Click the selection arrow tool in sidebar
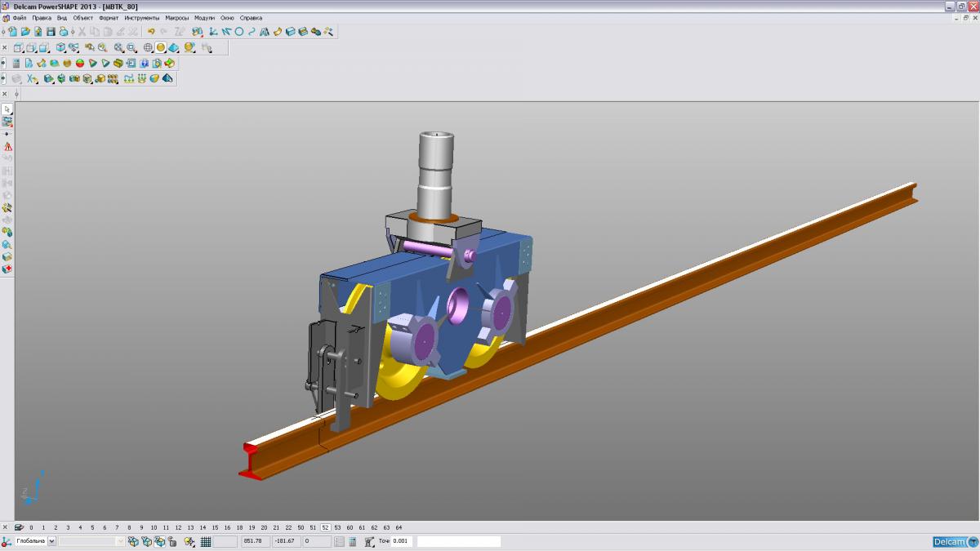Screen dimensions: 980x551 7,109
